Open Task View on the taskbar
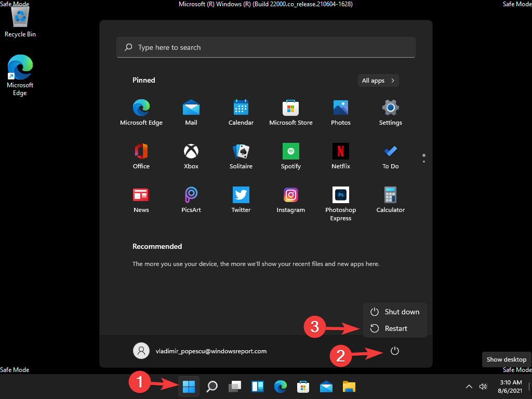Screen dimensions: 532x399 235,386
